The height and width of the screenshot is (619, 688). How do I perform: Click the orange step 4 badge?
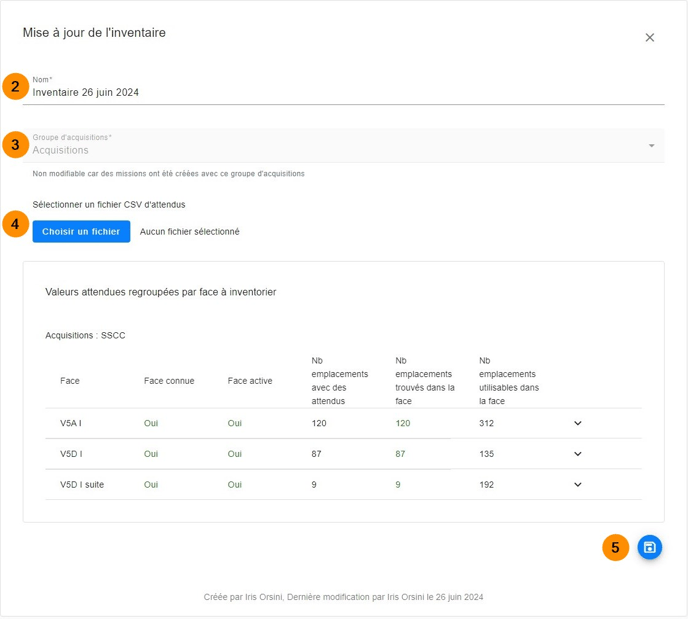[14, 224]
